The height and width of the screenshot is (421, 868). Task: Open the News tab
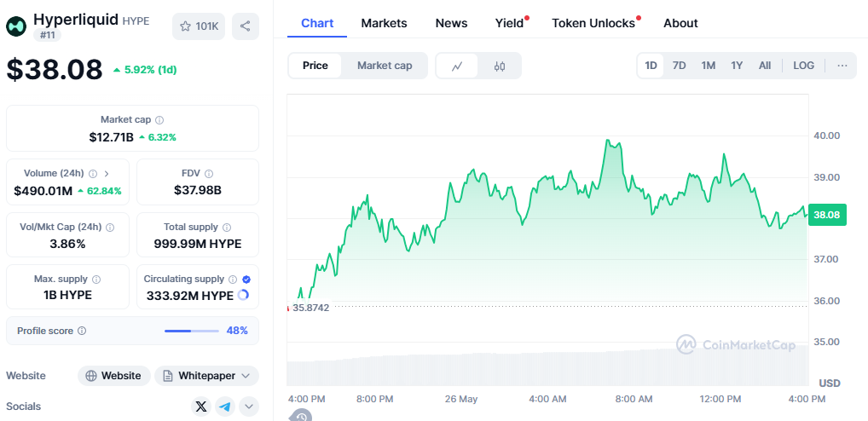coord(451,23)
